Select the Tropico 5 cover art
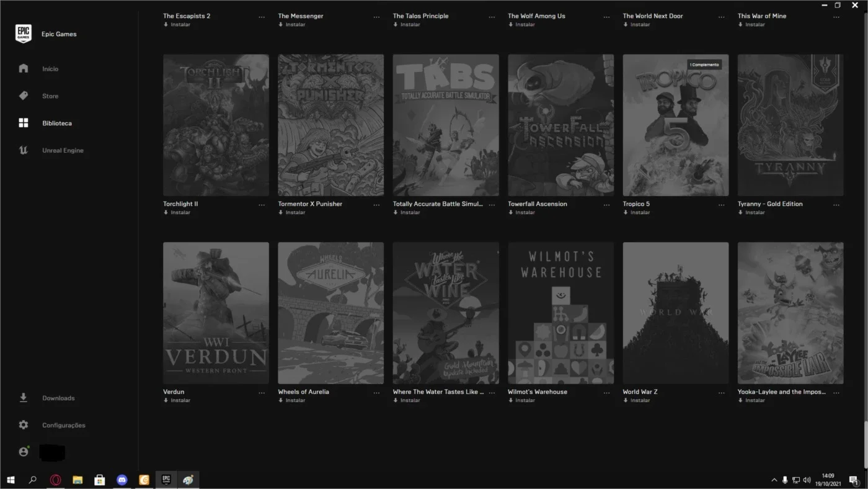This screenshot has height=489, width=868. click(676, 125)
